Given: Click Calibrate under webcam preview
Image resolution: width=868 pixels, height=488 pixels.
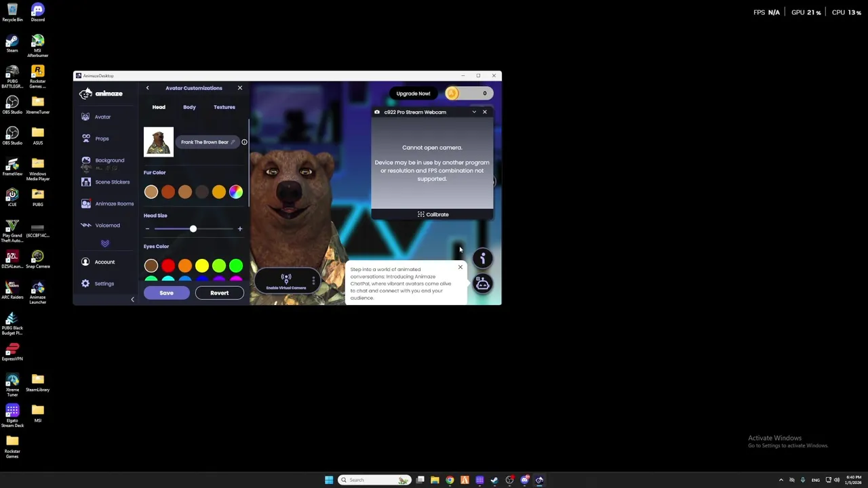Looking at the screenshot, I should point(433,214).
